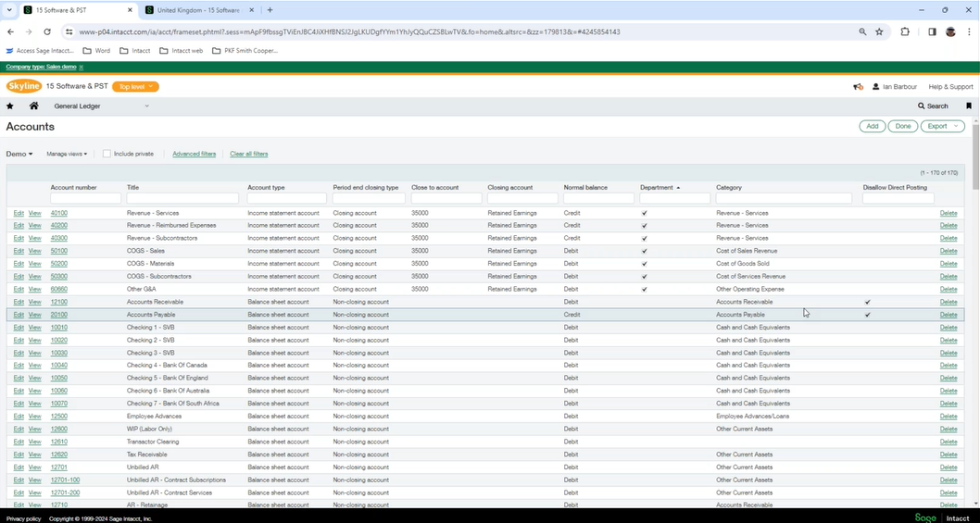Screen dimensions: 980x523
Task: Sort by the Department column header
Action: [x=656, y=188]
